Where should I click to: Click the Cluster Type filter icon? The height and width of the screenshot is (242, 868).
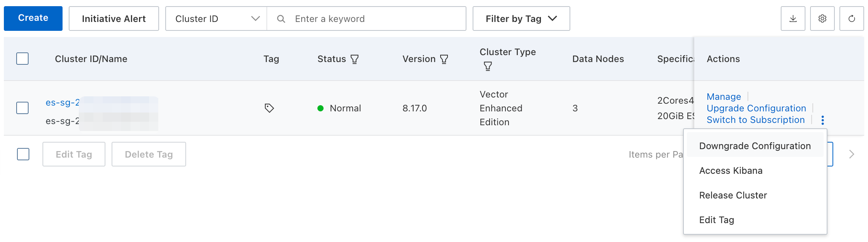tap(488, 66)
